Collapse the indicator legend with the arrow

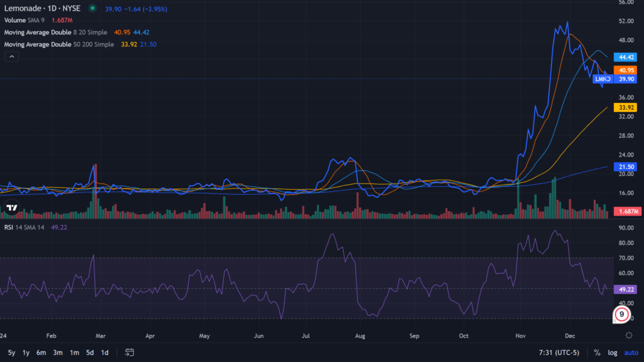pyautogui.click(x=11, y=57)
